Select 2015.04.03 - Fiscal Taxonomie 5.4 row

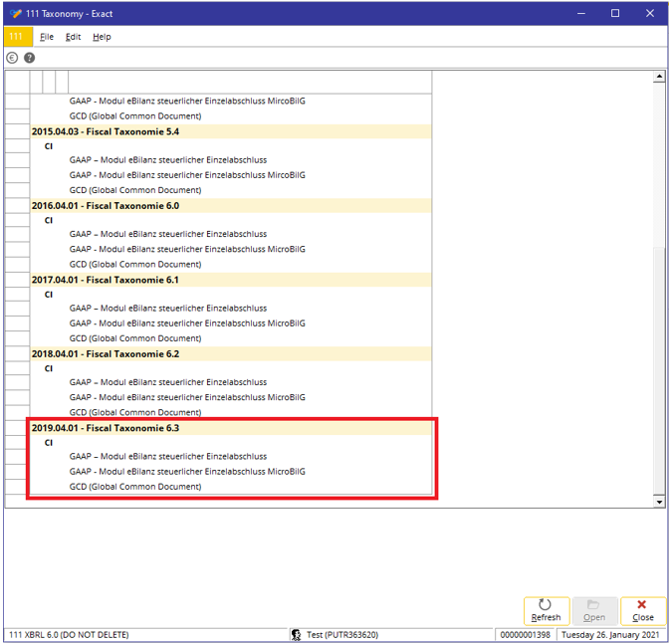coord(231,131)
